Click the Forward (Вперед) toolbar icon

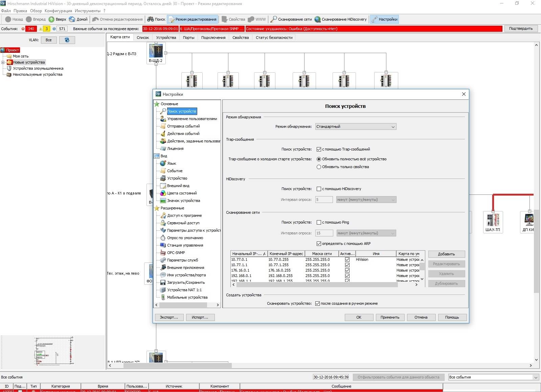tap(29, 19)
